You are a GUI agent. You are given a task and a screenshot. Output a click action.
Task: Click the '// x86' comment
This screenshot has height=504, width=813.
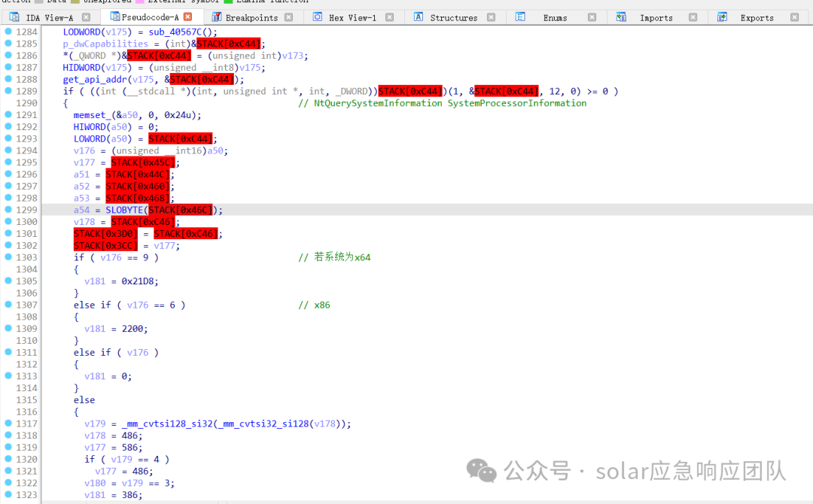click(314, 305)
